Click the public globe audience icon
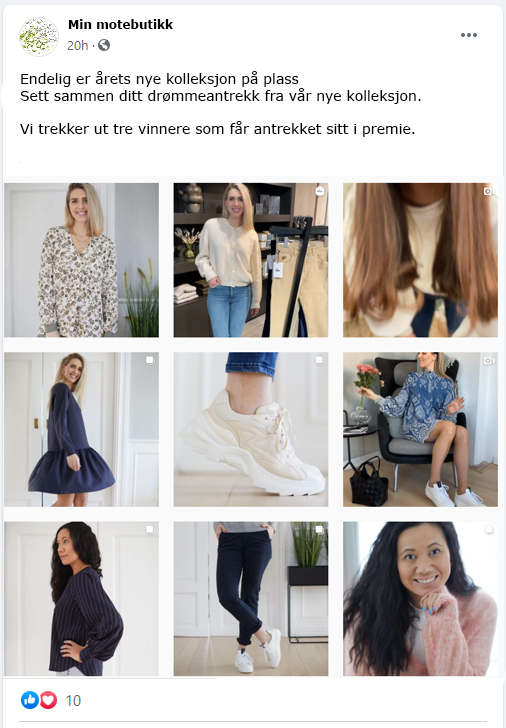Image resolution: width=506 pixels, height=728 pixels. pyautogui.click(x=104, y=45)
